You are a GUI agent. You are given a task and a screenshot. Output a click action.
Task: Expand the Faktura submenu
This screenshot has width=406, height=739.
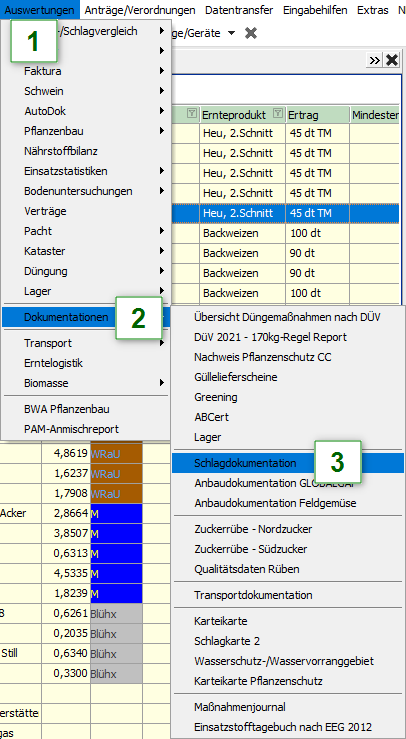point(86,71)
